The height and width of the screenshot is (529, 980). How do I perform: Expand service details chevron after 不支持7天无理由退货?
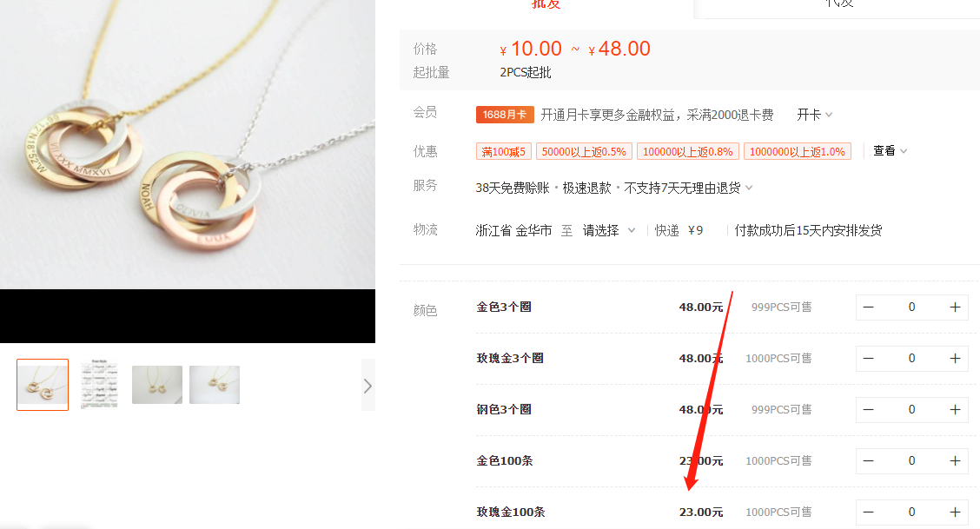[x=750, y=188]
